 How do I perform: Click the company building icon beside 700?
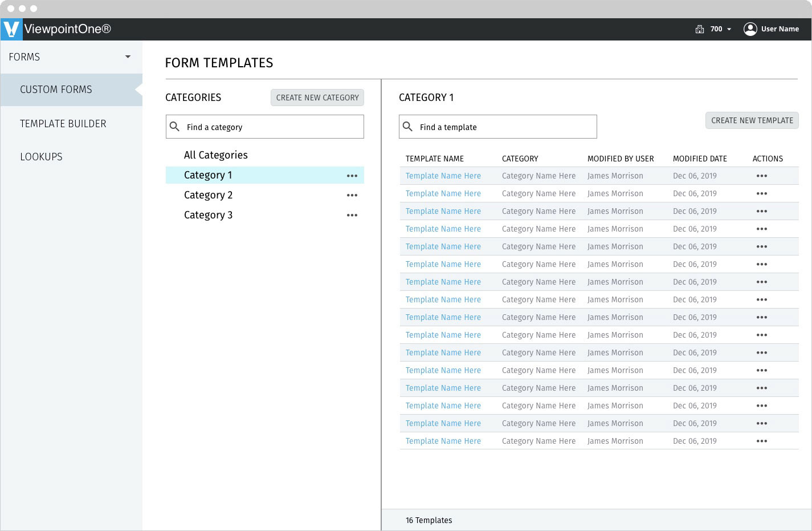700,29
